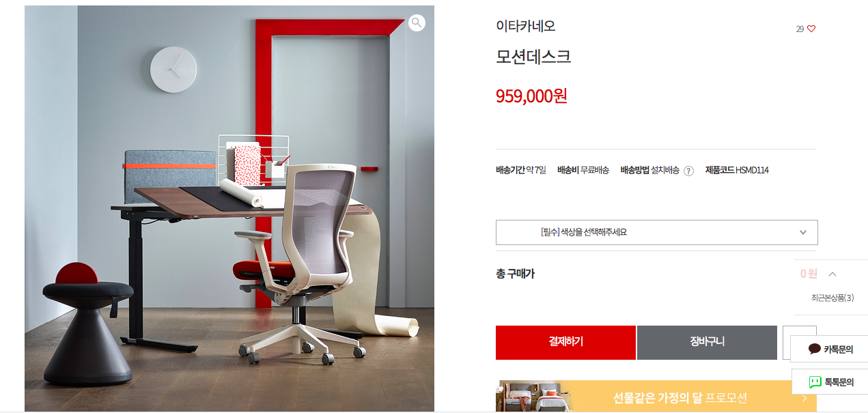Screen dimensions: 868x413
Task: Click the 결제하기 checkout button
Action: (565, 343)
